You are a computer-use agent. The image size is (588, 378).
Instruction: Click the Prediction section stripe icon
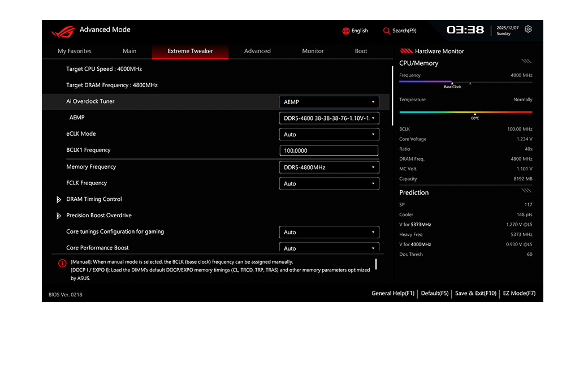click(x=526, y=191)
